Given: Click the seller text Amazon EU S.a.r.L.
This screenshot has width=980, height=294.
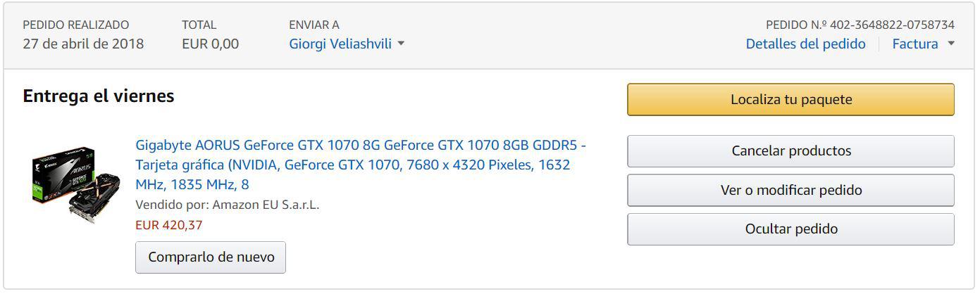Looking at the screenshot, I should [x=266, y=205].
